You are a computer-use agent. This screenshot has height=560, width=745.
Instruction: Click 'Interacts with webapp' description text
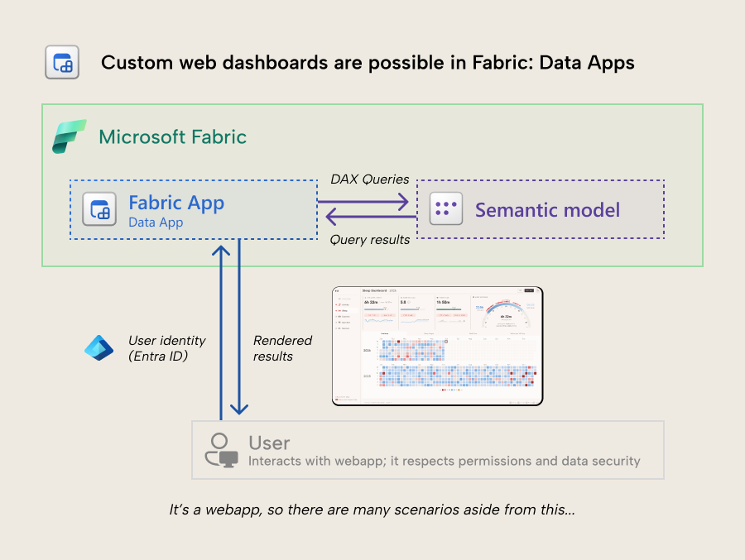[445, 461]
